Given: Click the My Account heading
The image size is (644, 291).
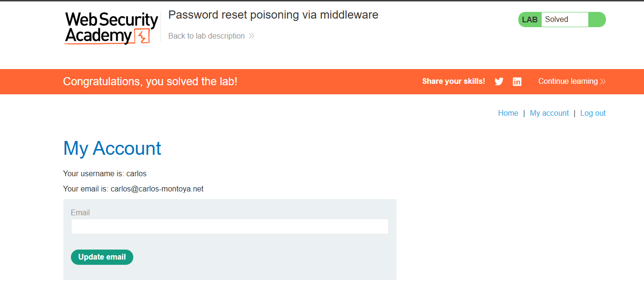Looking at the screenshot, I should pyautogui.click(x=112, y=149).
